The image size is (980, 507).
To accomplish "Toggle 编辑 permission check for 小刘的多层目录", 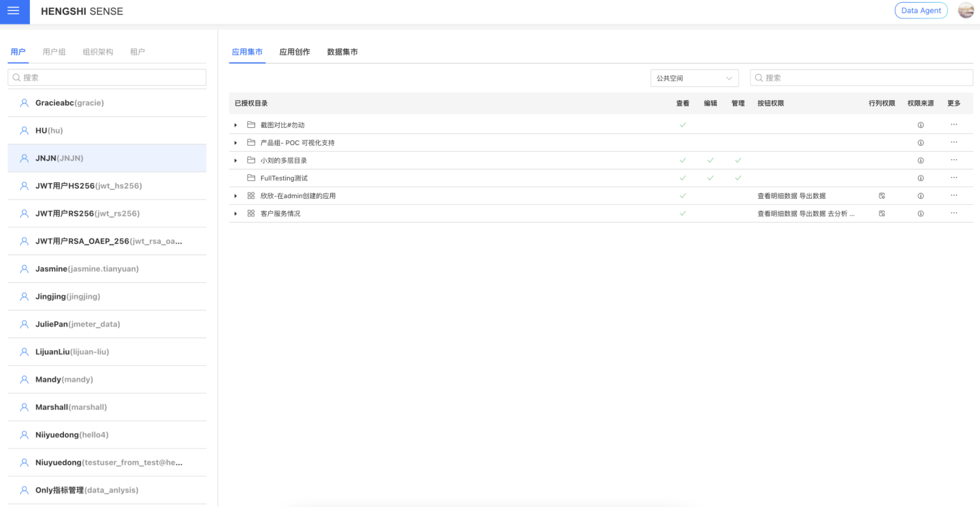I will pos(710,161).
